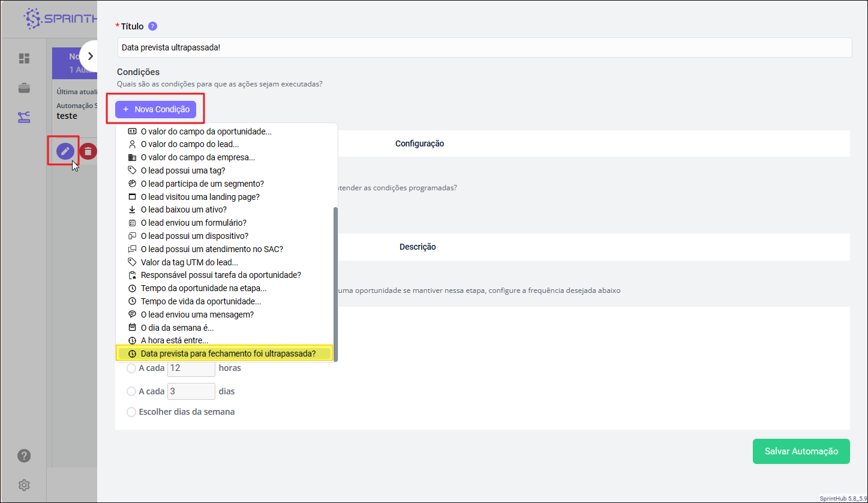Select the 'A cada 12 horas' radio

[131, 368]
